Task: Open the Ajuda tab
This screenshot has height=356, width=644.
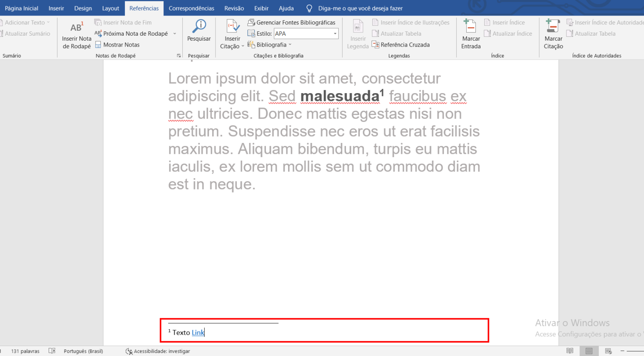Action: (286, 8)
